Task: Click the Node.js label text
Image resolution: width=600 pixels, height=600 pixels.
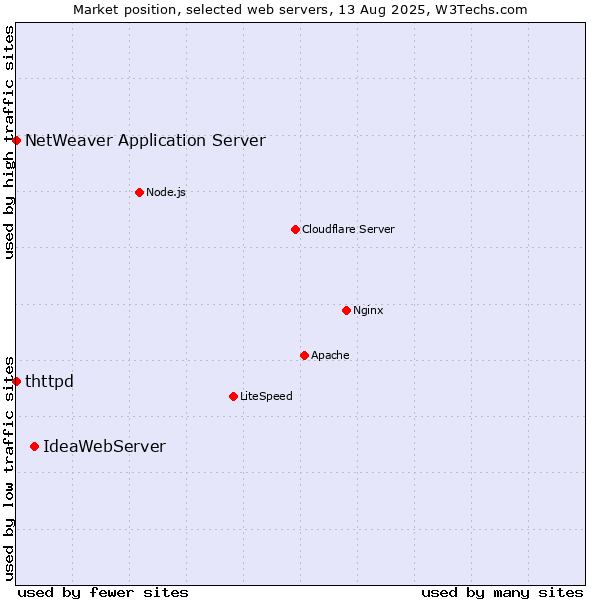Action: [166, 192]
